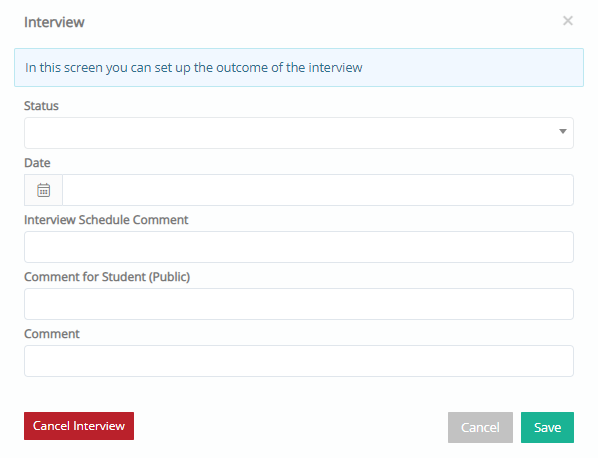The height and width of the screenshot is (458, 598).
Task: Open the Status combo box field
Action: 299,133
